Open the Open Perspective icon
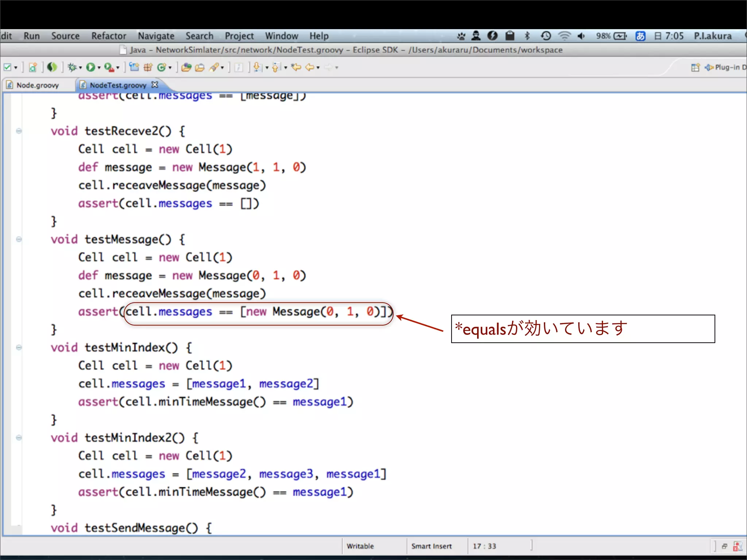 [695, 67]
